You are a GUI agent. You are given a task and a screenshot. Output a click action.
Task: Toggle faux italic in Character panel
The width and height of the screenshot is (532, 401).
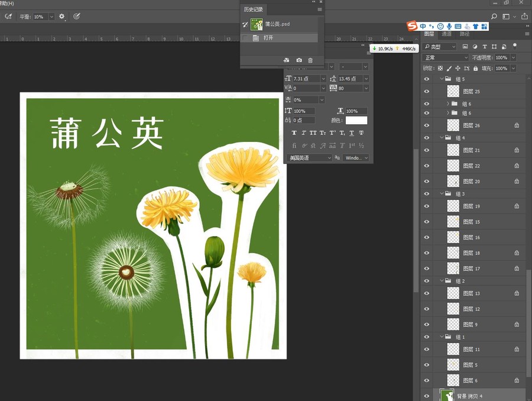click(x=304, y=132)
